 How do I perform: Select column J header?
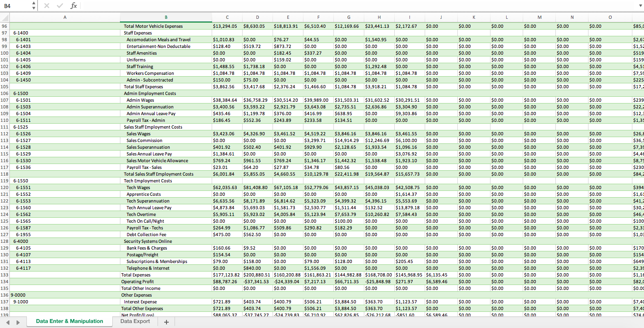pyautogui.click(x=441, y=17)
